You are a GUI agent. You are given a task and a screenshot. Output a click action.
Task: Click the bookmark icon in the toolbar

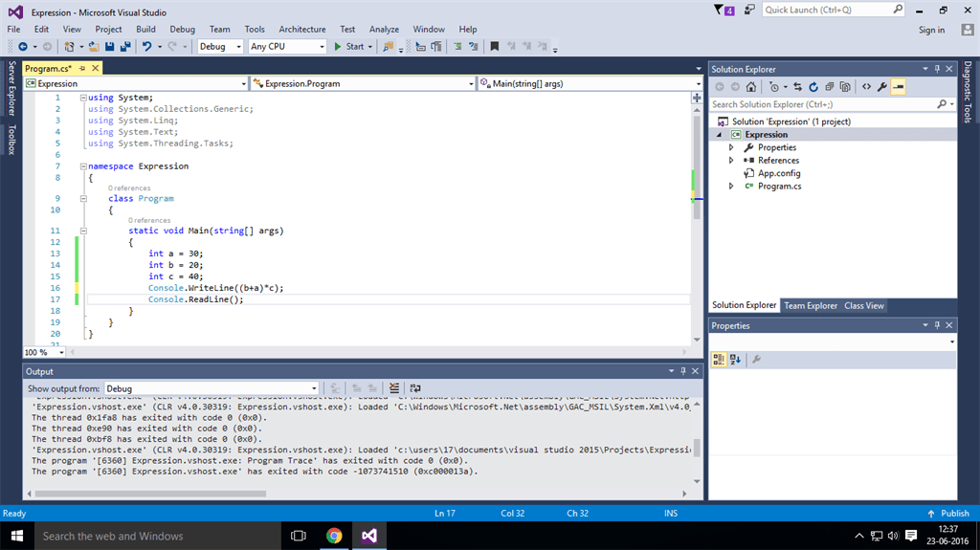point(494,46)
